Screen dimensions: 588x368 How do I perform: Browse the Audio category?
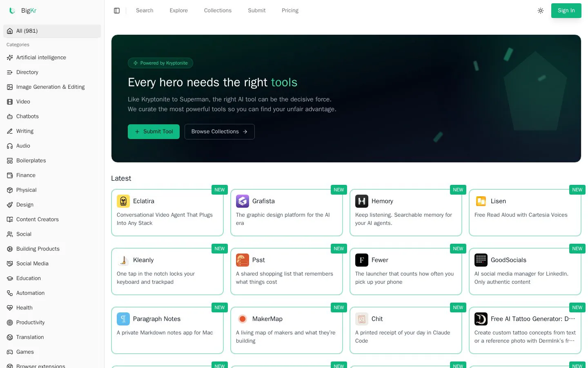click(x=52, y=146)
